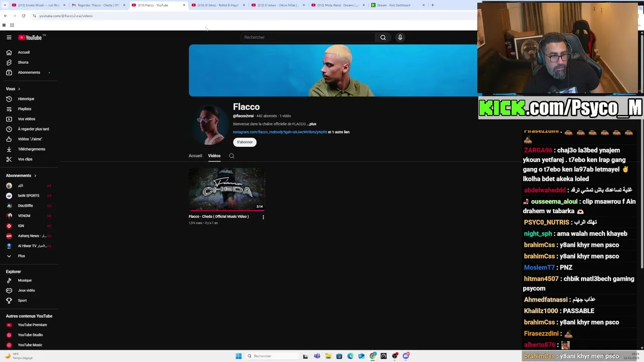Open Flacco's Instagram link

tap(280, 132)
